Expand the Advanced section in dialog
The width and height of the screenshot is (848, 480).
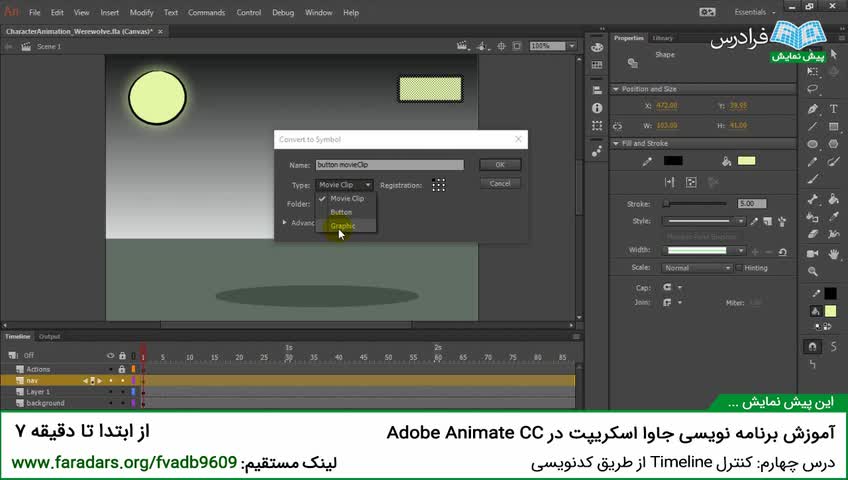tap(284, 222)
